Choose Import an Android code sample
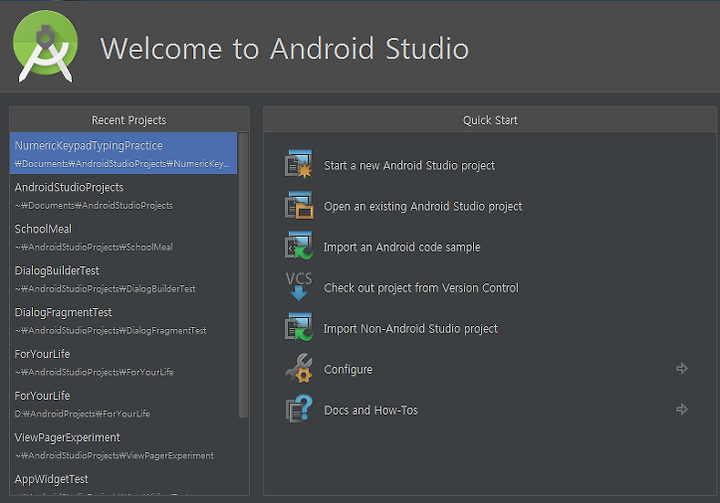 coord(402,247)
